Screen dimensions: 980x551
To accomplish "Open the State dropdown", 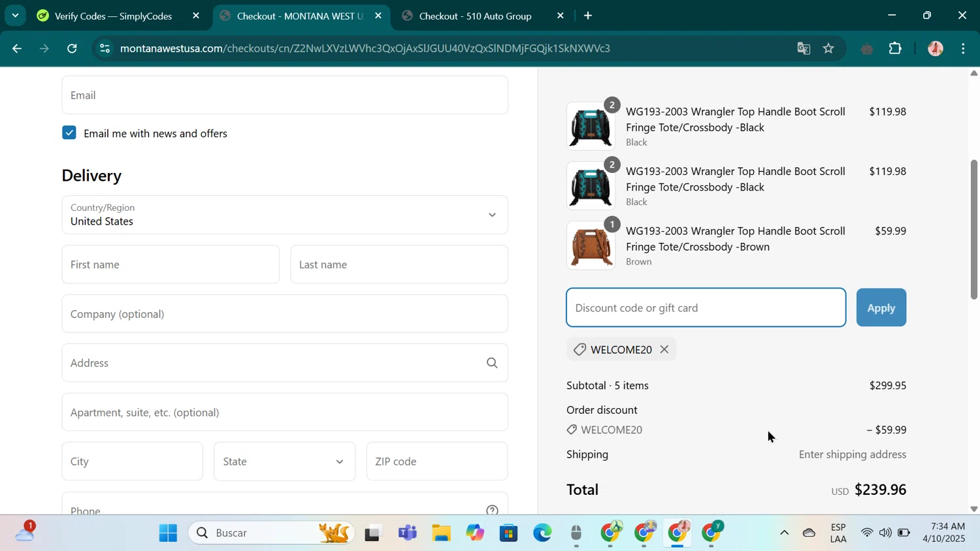I will 284,462.
